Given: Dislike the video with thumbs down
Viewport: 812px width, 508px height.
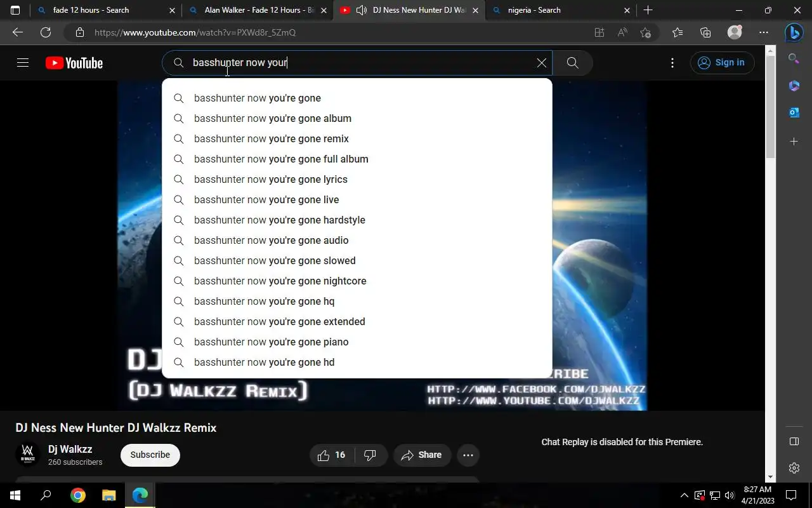Looking at the screenshot, I should pyautogui.click(x=370, y=455).
